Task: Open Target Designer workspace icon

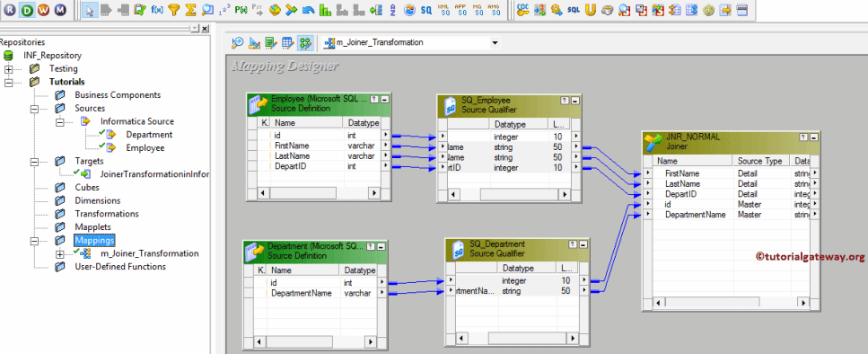Action: click(x=254, y=42)
